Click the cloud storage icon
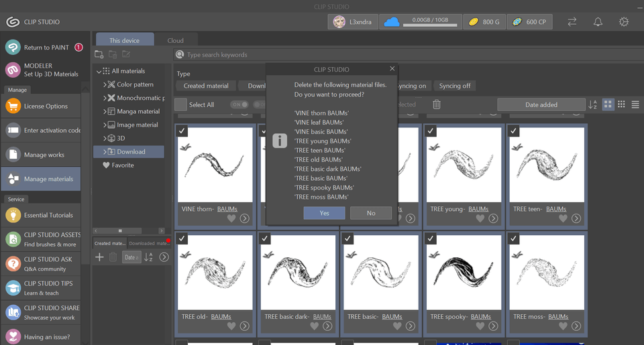 coord(391,21)
